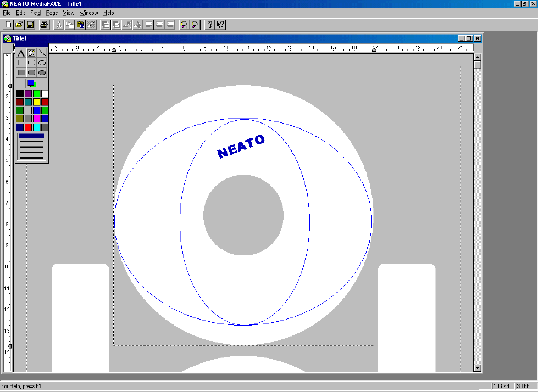Pick the yellow color swatch

(x=36, y=102)
